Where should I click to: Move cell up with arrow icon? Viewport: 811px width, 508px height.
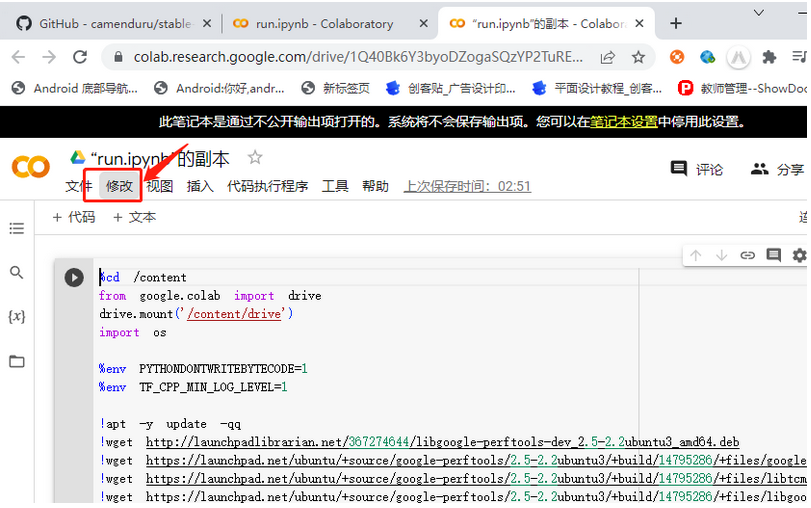[696, 255]
